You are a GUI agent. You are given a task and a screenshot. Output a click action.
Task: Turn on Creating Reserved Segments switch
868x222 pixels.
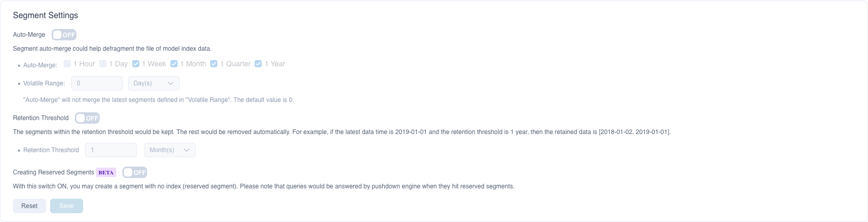[x=135, y=172]
